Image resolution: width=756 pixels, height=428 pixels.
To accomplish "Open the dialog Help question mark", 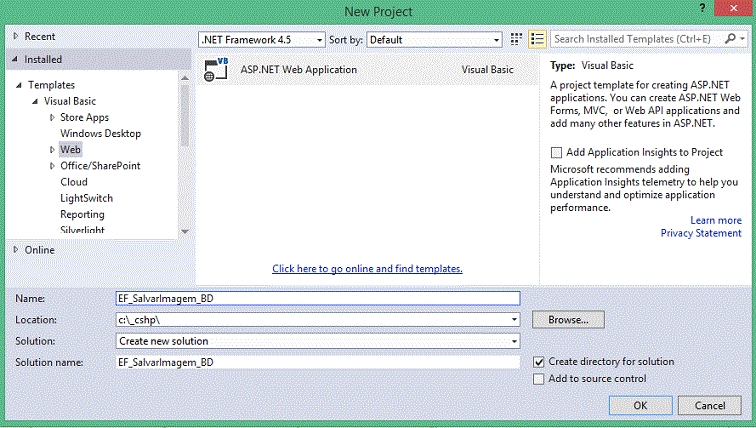I will pyautogui.click(x=702, y=8).
